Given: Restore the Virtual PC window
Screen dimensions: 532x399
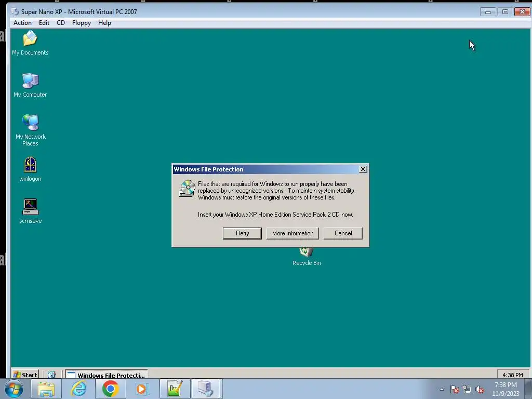Looking at the screenshot, I should 505,12.
